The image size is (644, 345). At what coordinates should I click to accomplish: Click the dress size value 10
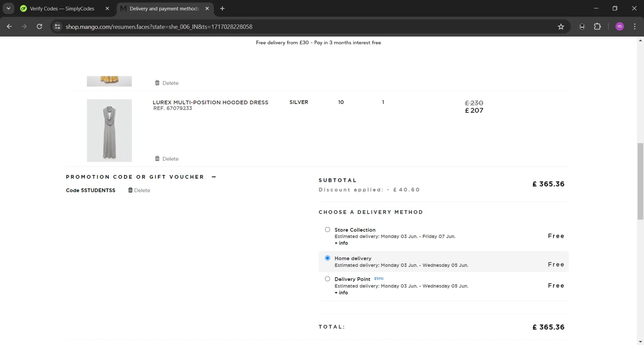341,102
